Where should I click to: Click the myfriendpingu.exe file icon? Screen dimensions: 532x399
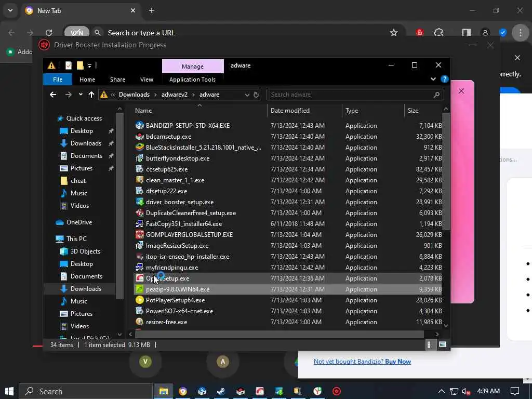[x=139, y=268]
